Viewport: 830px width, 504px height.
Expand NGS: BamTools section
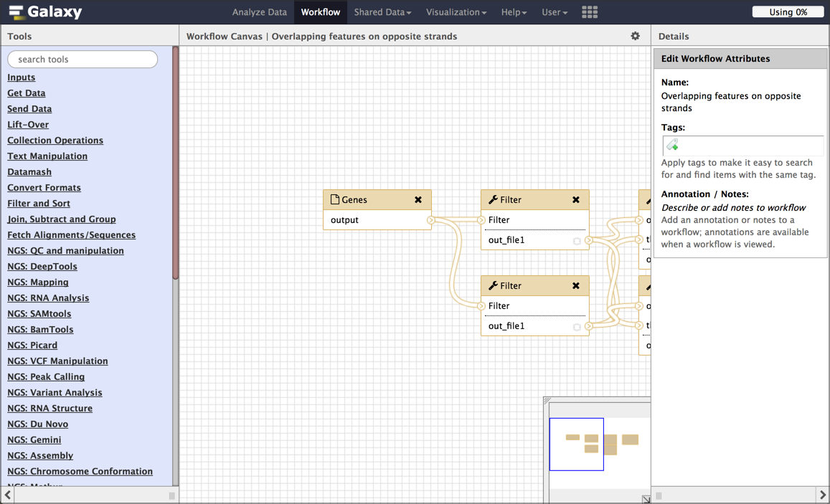coord(40,330)
